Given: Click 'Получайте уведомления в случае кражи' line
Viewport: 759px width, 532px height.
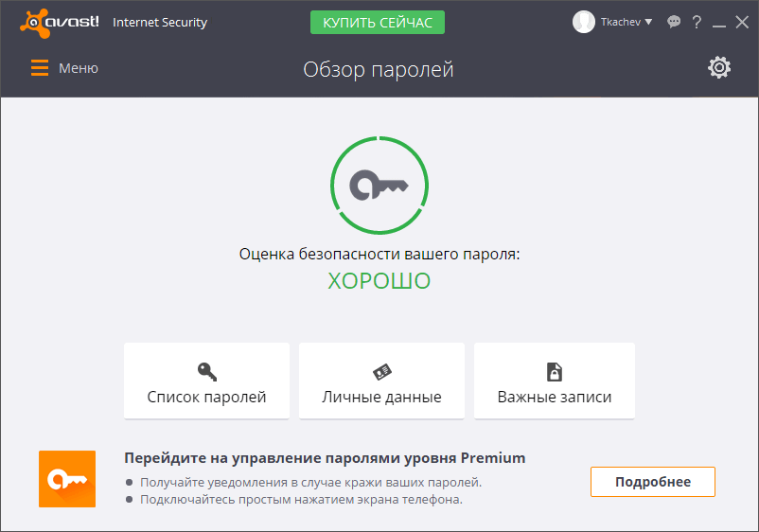Looking at the screenshot, I should [311, 483].
